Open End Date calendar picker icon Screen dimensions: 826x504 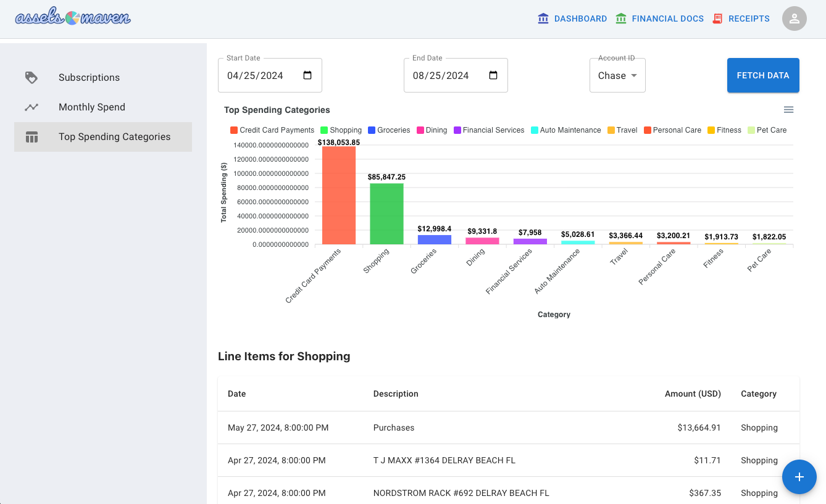pos(493,75)
